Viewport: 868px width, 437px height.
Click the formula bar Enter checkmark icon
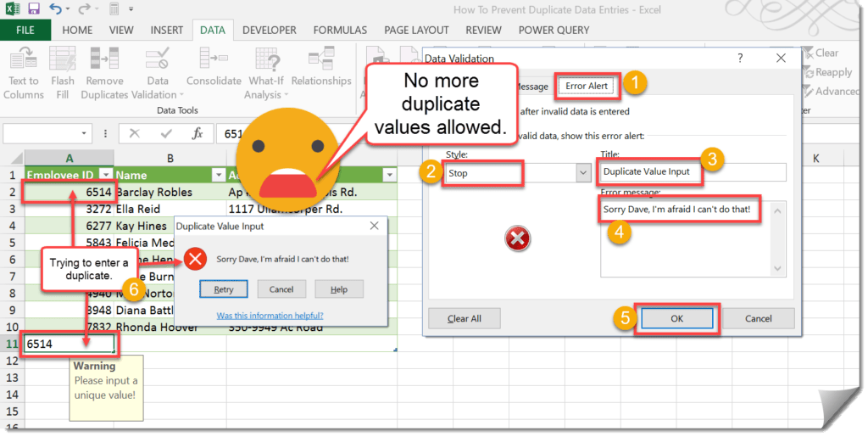165,133
